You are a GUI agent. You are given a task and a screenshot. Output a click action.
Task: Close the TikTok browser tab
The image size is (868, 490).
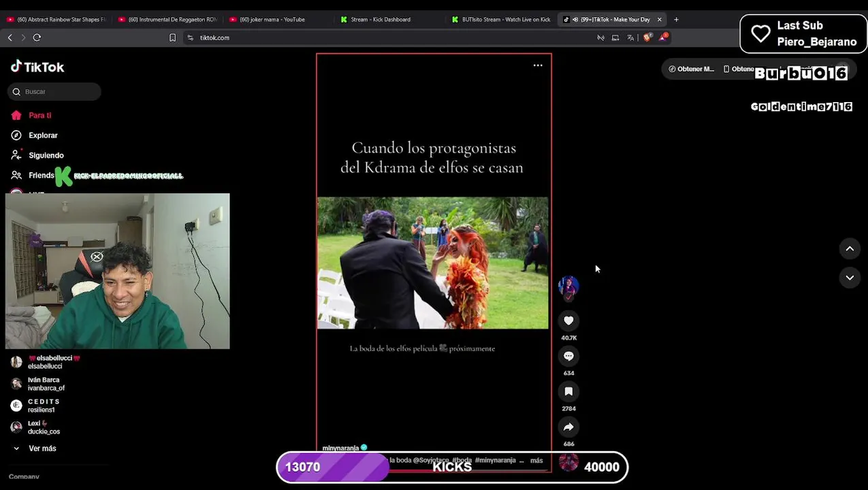click(x=659, y=19)
